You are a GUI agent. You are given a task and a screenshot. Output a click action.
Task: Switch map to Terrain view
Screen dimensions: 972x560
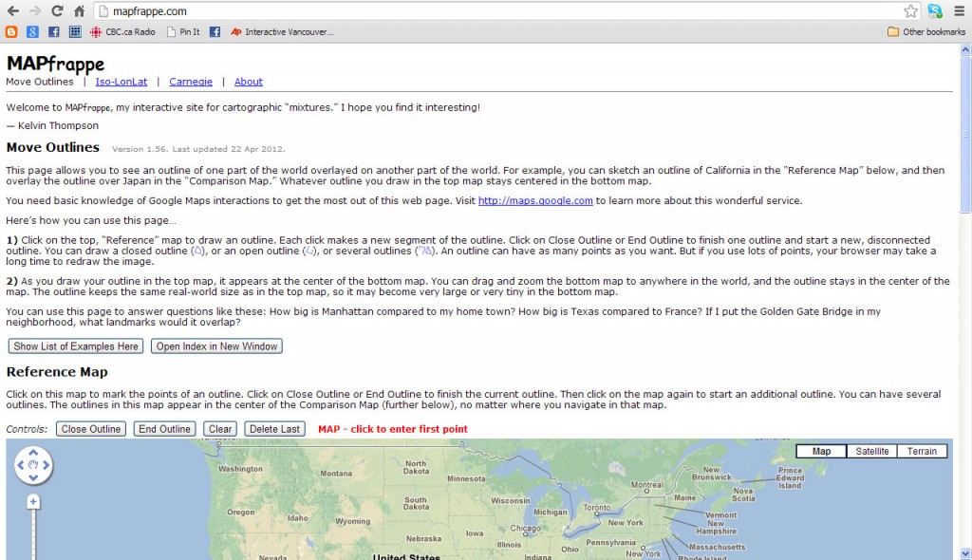tap(922, 452)
